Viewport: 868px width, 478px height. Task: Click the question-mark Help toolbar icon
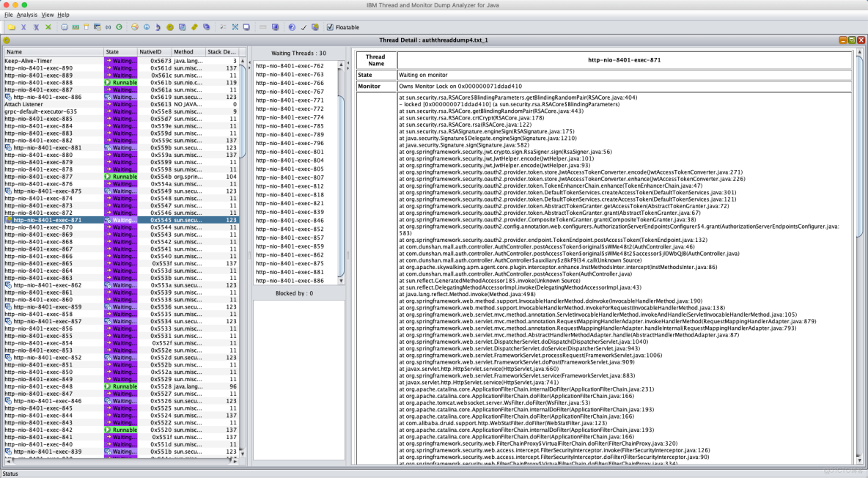(292, 27)
